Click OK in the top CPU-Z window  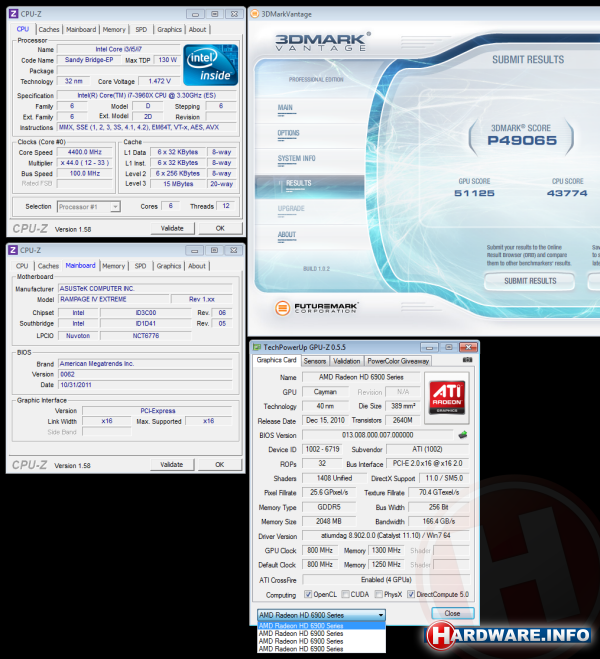point(220,228)
